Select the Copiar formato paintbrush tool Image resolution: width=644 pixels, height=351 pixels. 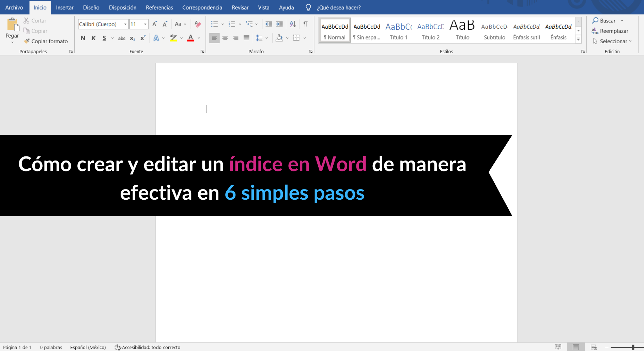[46, 41]
